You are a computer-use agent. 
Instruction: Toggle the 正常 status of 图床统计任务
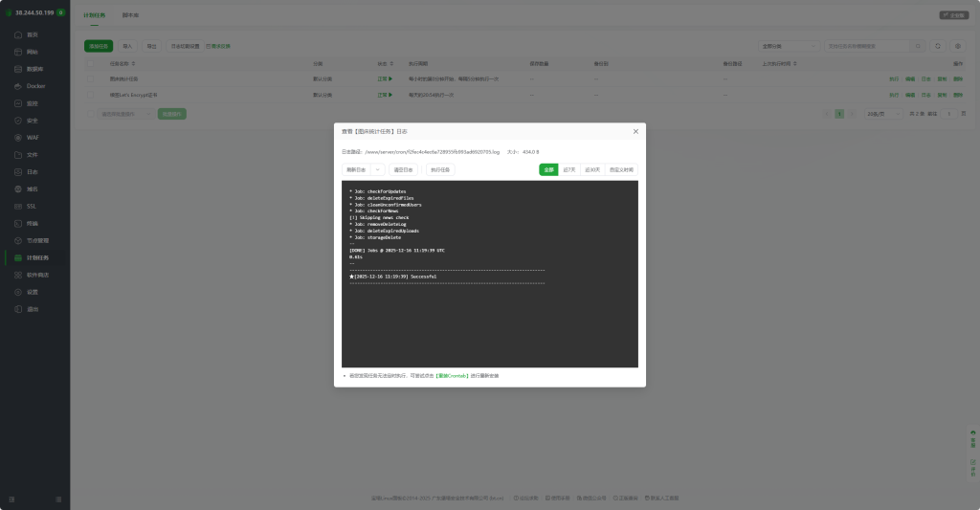[x=385, y=79]
